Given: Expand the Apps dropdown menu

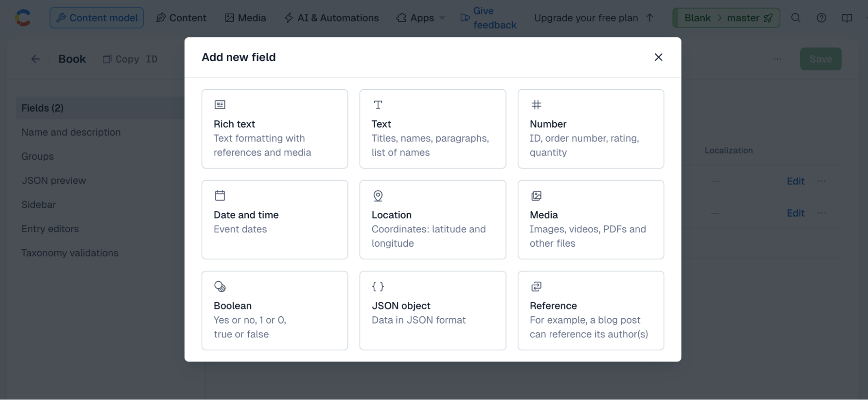Looking at the screenshot, I should point(421,18).
